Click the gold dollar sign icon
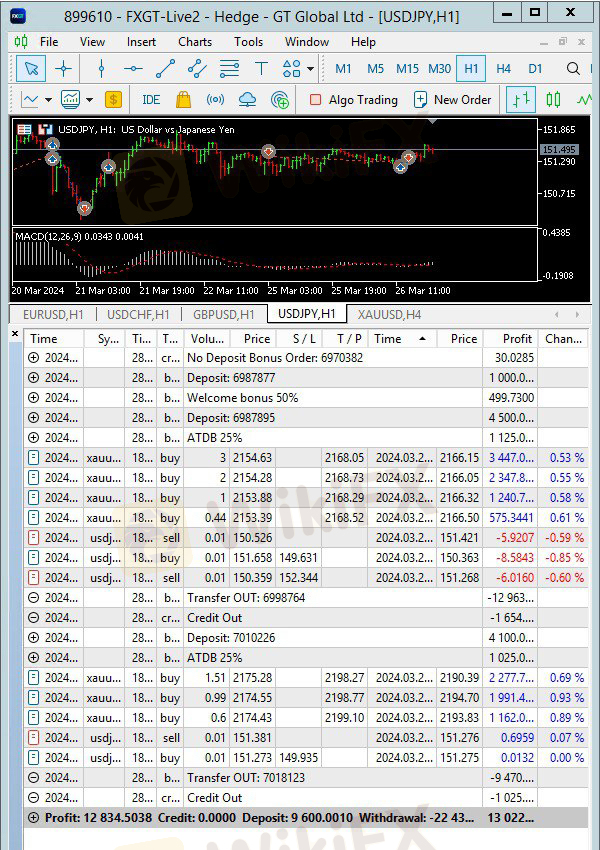The image size is (600, 850). pos(113,100)
